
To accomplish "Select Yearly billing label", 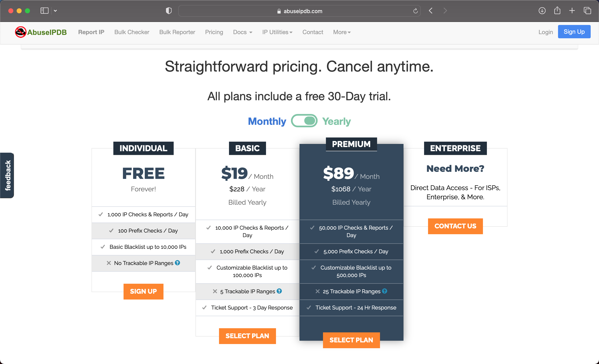I will click(337, 121).
